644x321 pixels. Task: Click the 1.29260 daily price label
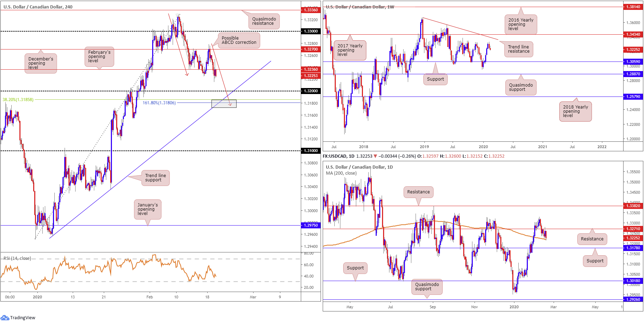(633, 299)
